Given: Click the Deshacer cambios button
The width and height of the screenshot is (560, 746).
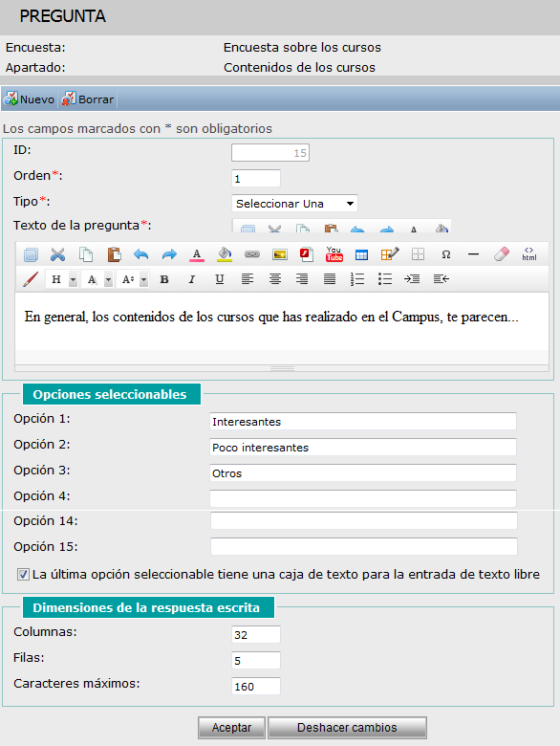Looking at the screenshot, I should (347, 728).
